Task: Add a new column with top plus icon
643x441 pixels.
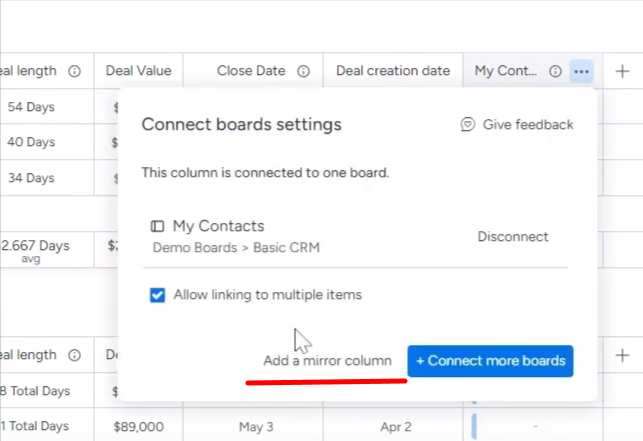Action: 622,71
